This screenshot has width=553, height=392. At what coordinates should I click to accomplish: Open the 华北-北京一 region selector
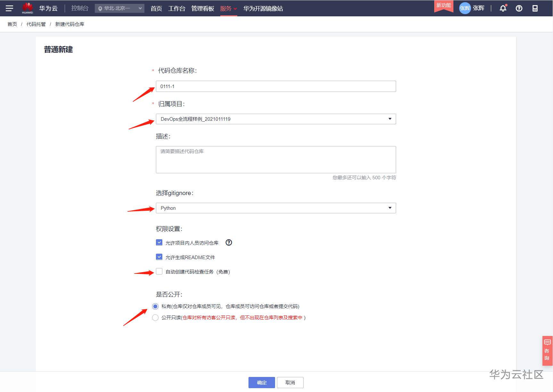click(119, 8)
